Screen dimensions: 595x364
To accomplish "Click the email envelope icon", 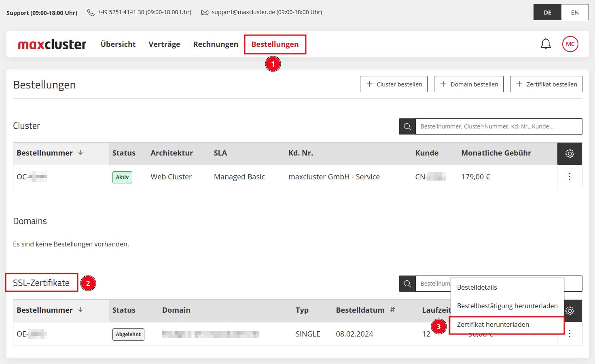I will 205,13.
